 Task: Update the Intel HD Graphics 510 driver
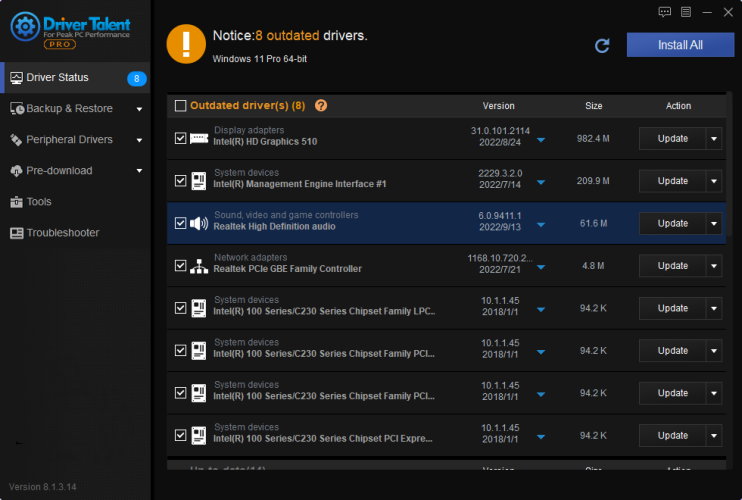(x=672, y=139)
